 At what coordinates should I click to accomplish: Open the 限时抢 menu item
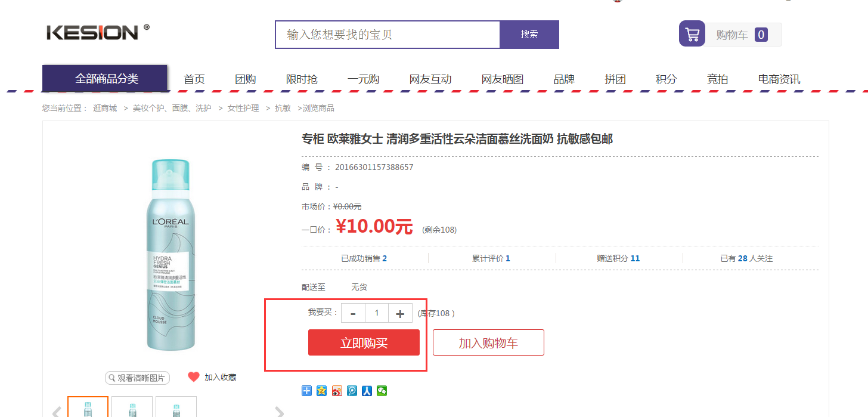point(302,79)
